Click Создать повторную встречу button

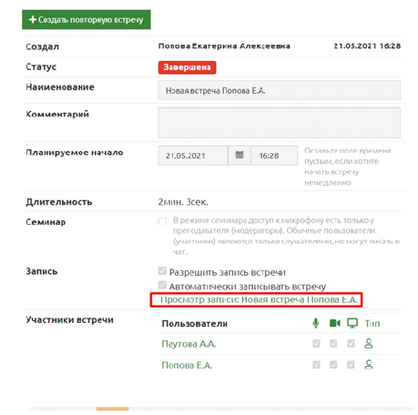(86, 20)
